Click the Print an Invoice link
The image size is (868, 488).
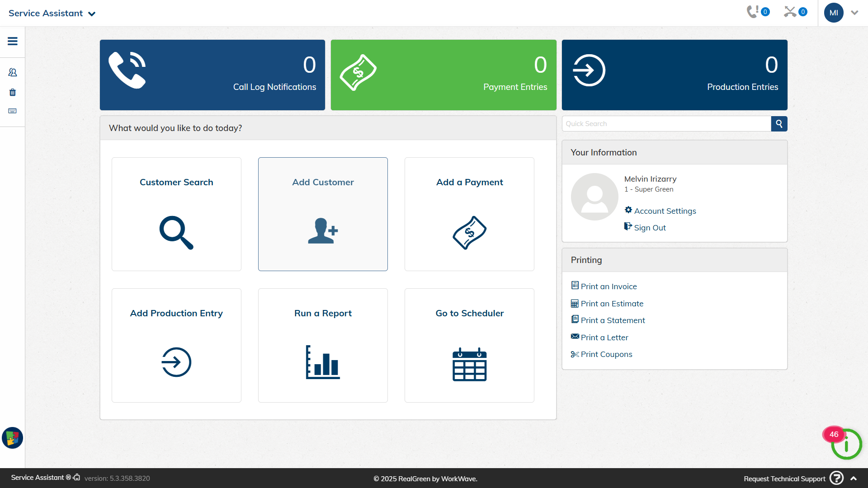(609, 286)
